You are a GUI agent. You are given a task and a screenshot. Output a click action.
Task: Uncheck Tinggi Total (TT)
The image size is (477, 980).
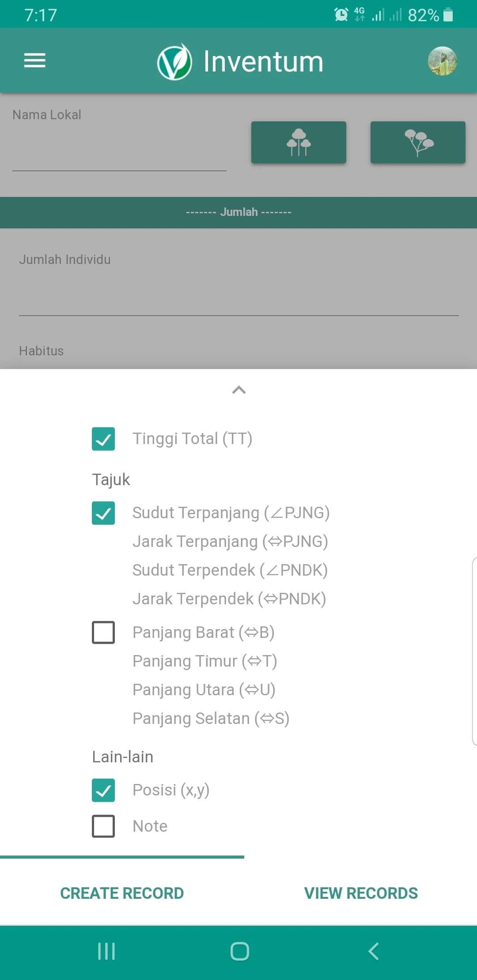point(103,439)
